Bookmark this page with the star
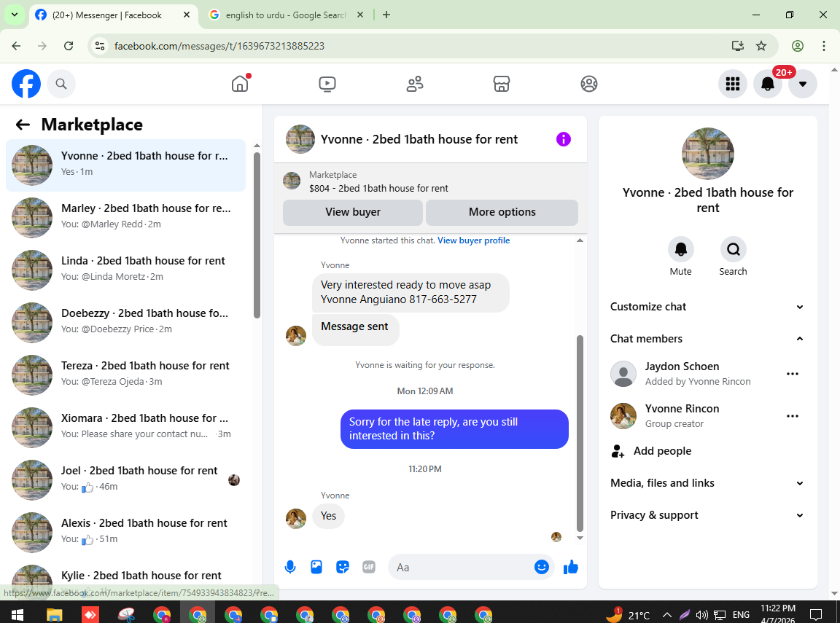The height and width of the screenshot is (623, 840). pyautogui.click(x=761, y=46)
